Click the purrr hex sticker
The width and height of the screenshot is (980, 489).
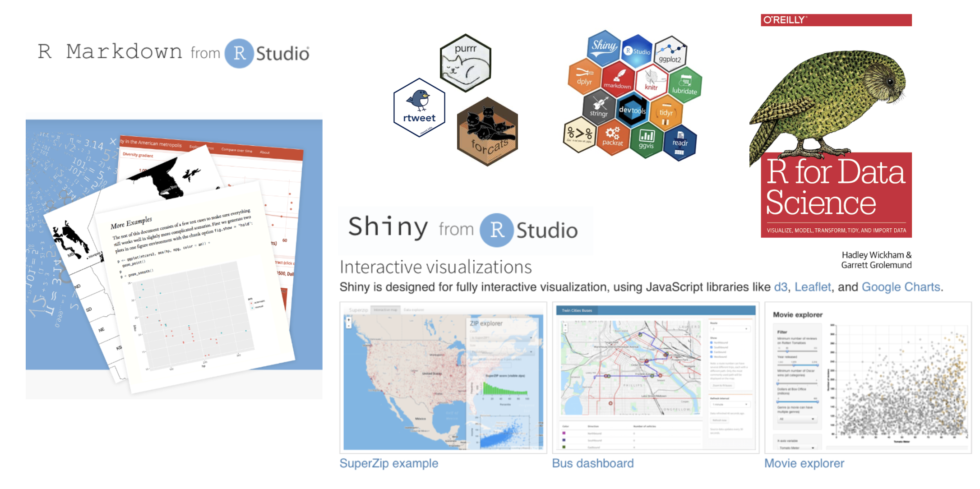pos(465,63)
